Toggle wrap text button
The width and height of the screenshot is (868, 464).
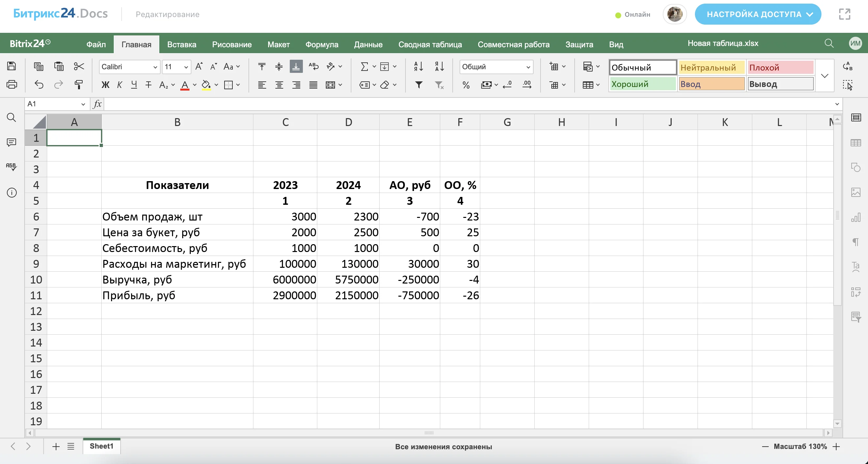pyautogui.click(x=313, y=66)
